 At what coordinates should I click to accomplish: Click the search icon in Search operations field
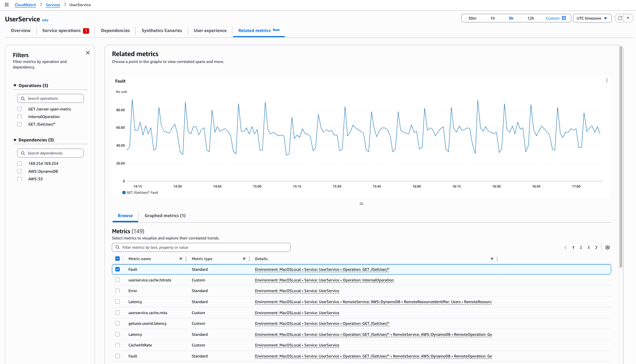tap(23, 98)
